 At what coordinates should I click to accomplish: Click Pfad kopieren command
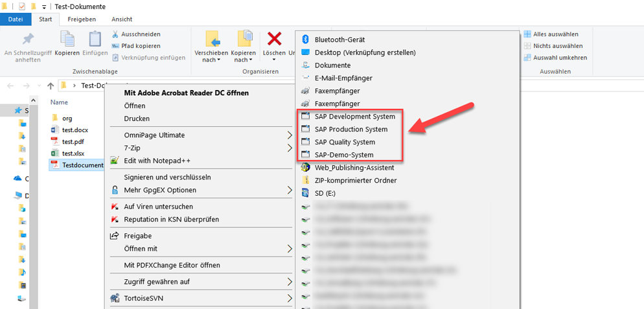point(136,46)
